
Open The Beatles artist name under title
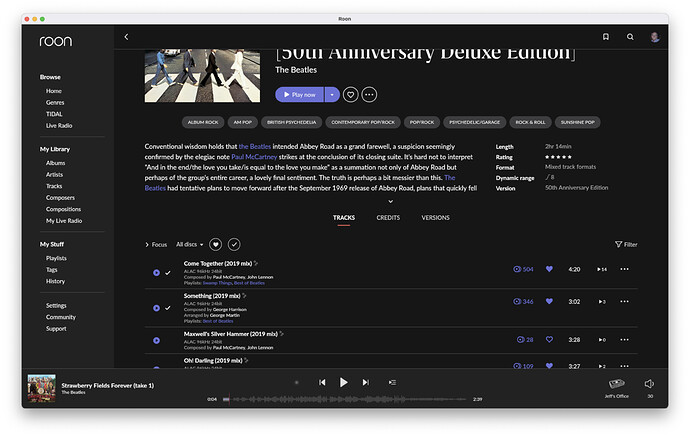[x=296, y=70]
